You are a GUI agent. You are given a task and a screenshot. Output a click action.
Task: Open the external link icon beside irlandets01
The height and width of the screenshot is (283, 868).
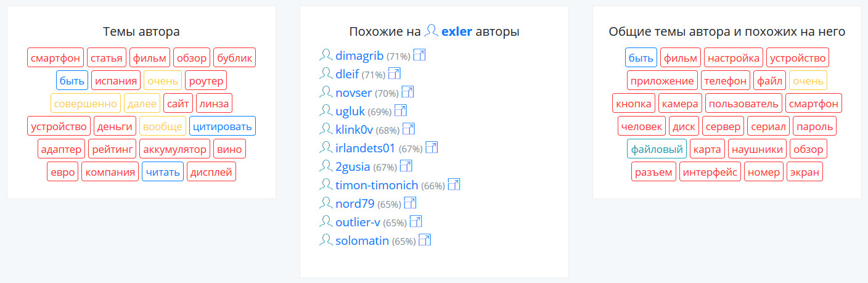(432, 148)
